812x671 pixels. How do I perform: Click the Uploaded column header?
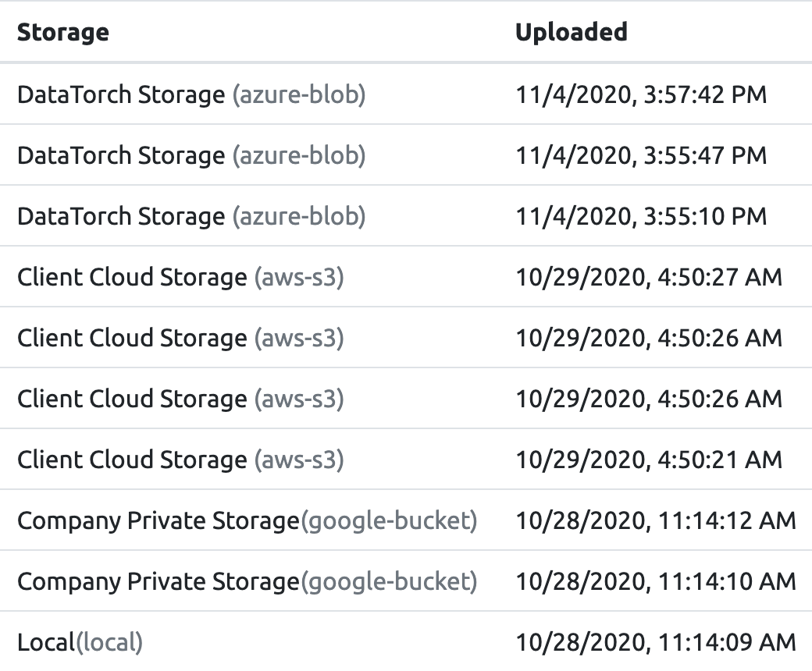click(x=572, y=32)
